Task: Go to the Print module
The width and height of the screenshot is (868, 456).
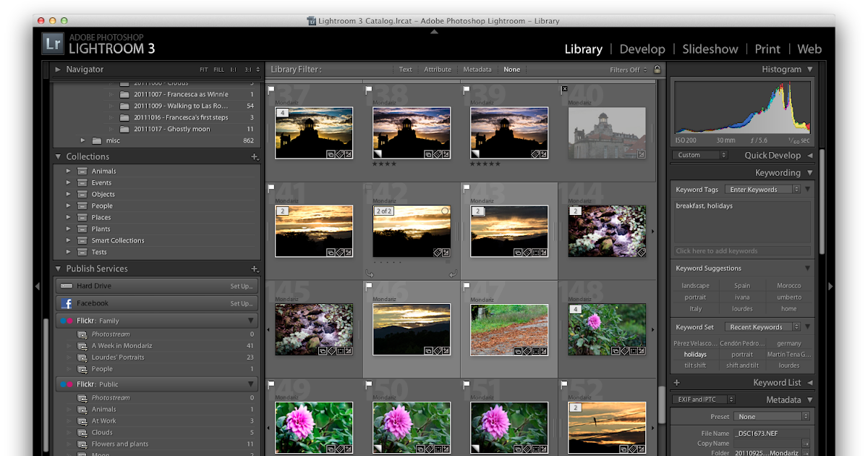Action: [767, 49]
